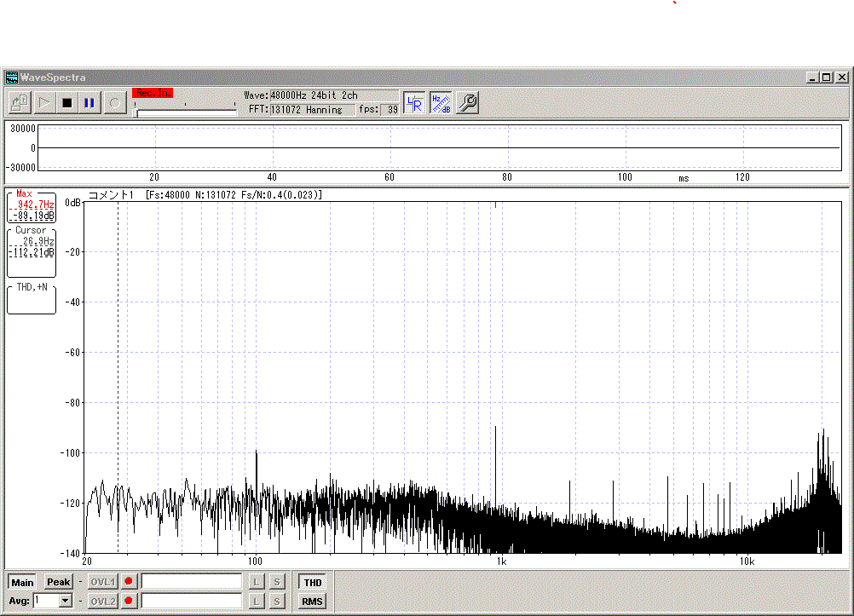The height and width of the screenshot is (616, 854).
Task: Click the OVL2 comment input field
Action: point(192,602)
